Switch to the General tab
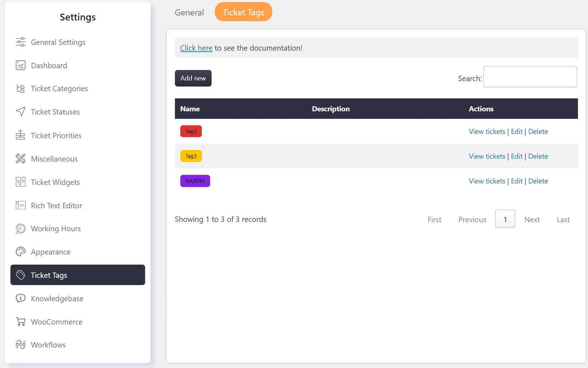The height and width of the screenshot is (368, 588). (189, 13)
